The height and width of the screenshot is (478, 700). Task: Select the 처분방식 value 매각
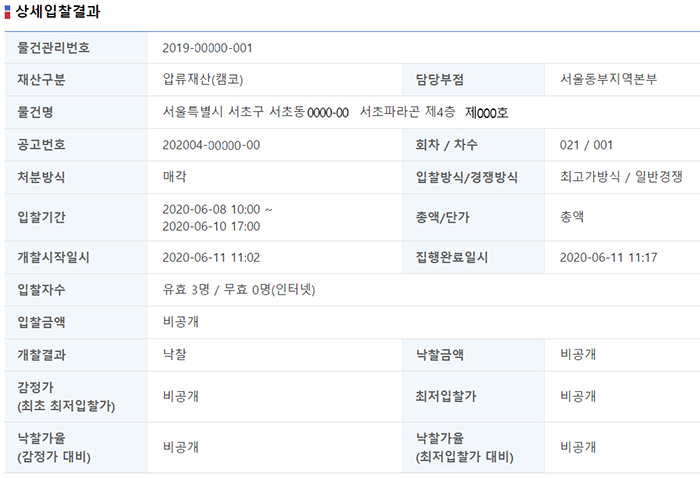click(175, 177)
